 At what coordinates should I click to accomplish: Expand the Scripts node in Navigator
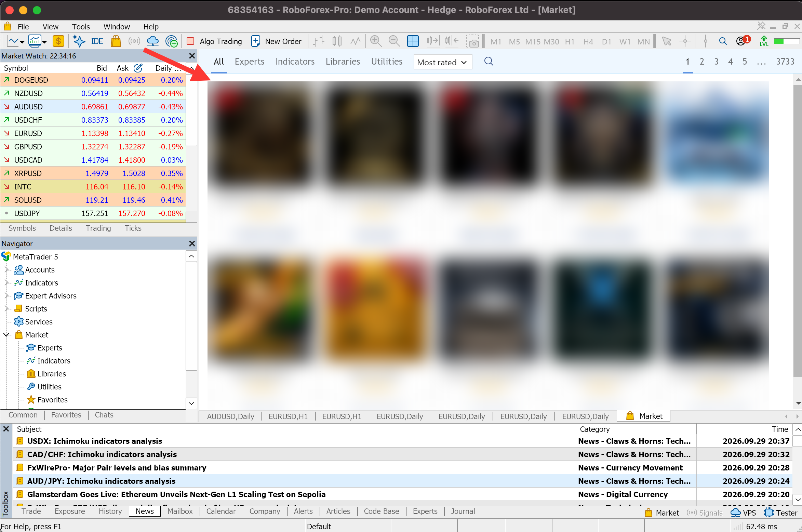click(6, 309)
